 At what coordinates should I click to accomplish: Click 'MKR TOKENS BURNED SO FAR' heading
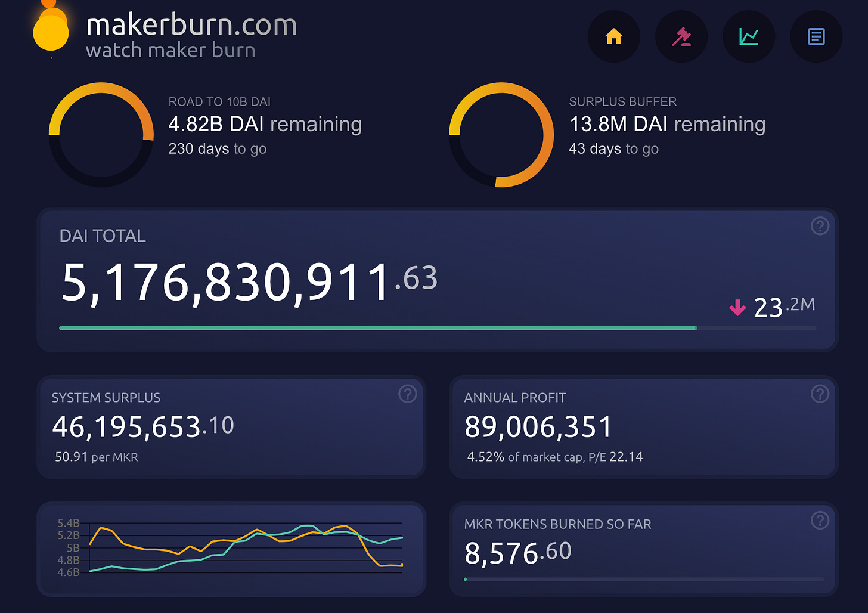(x=557, y=524)
